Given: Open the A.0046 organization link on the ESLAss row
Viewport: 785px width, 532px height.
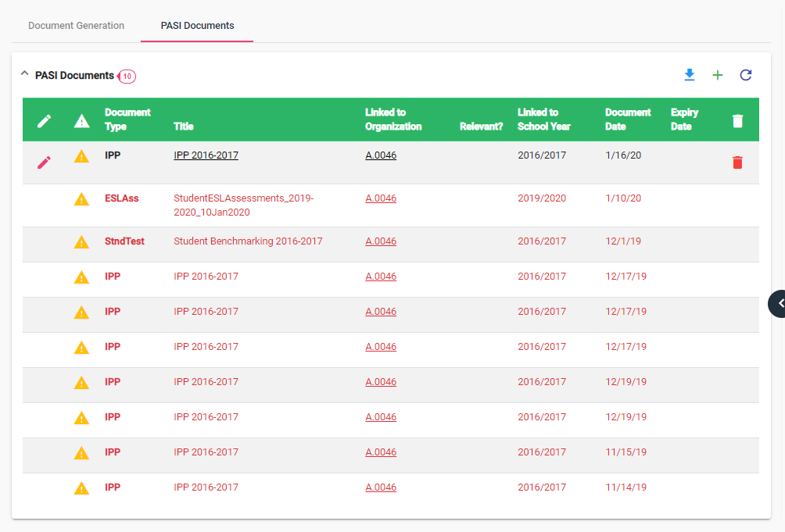Looking at the screenshot, I should click(381, 198).
